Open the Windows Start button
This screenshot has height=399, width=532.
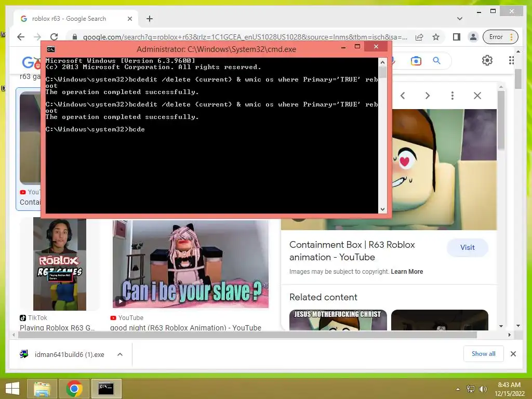[x=12, y=389]
